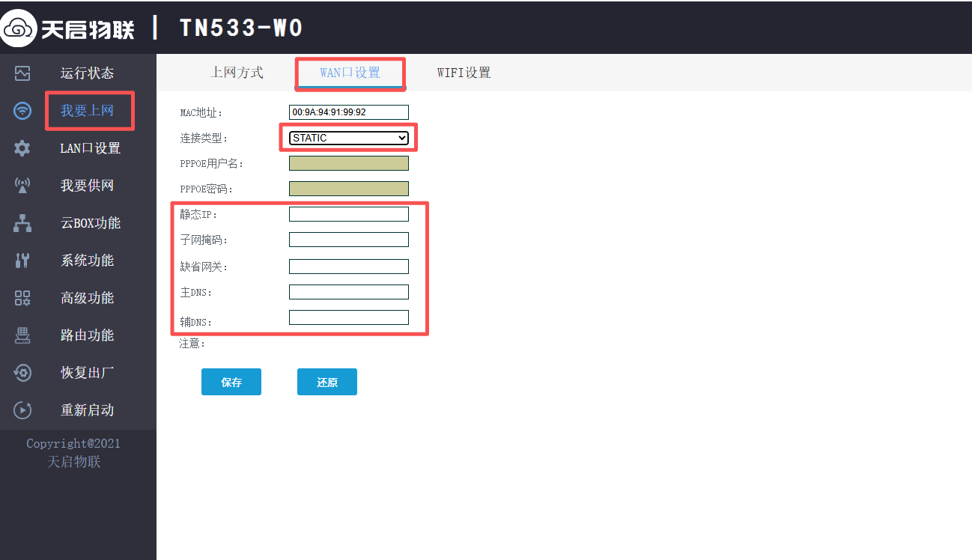Click the 我要上网 WiFi icon in sidebar
This screenshot has width=972, height=560.
pyautogui.click(x=22, y=111)
